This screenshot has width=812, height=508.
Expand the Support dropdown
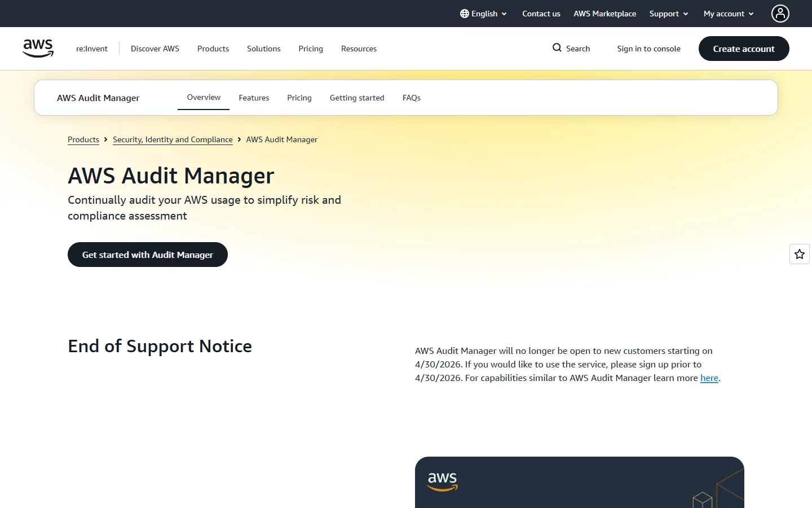(669, 14)
